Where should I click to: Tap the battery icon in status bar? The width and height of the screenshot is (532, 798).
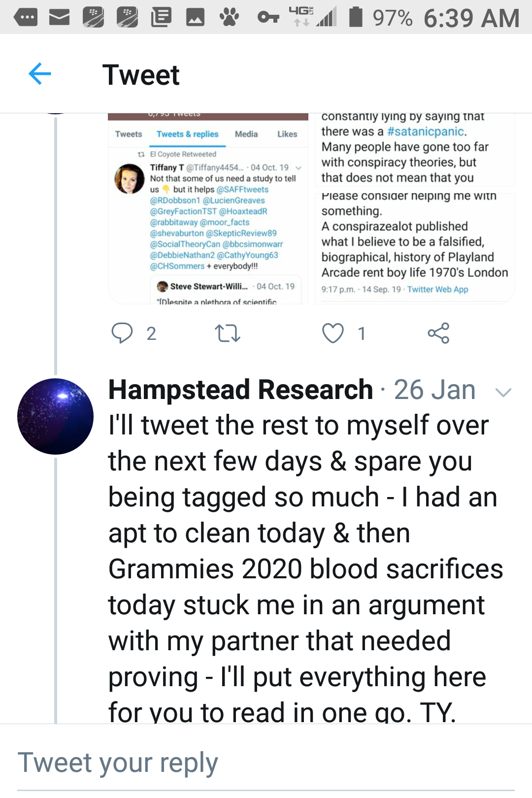[x=356, y=17]
